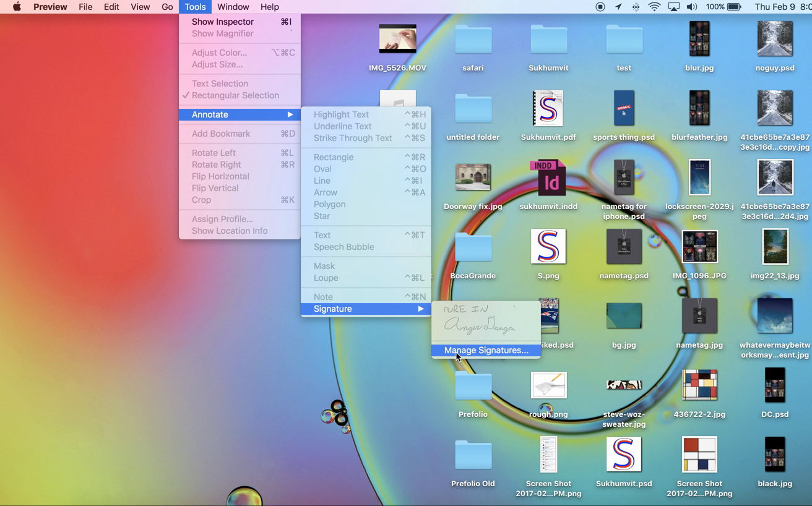Screen dimensions: 812x506
Task: Select the Prefolio Old folder icon
Action: 473,455
